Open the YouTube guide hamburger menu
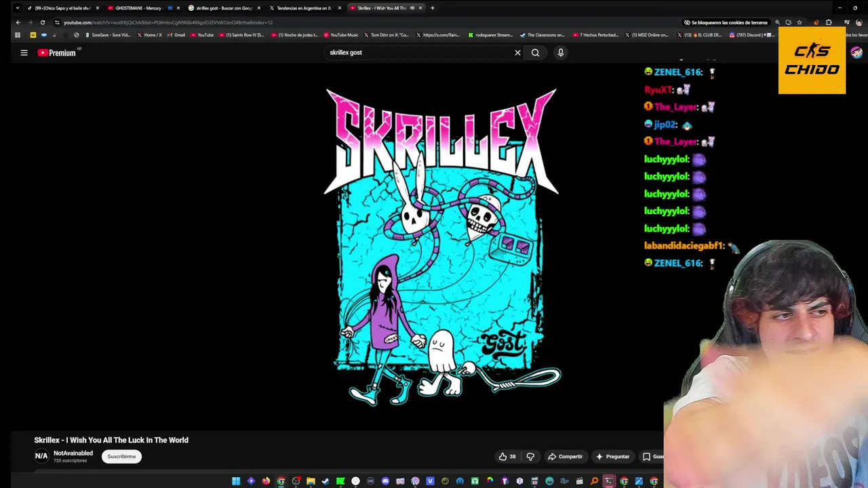This screenshot has height=488, width=868. pos(24,52)
